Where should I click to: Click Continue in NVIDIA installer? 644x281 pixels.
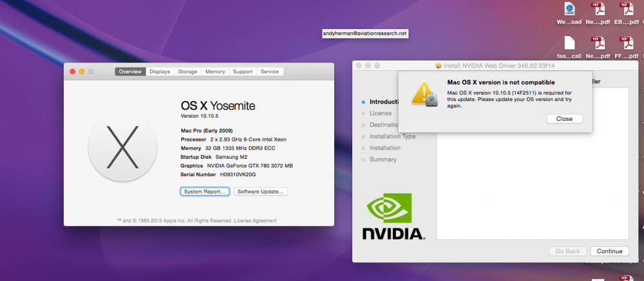[609, 251]
